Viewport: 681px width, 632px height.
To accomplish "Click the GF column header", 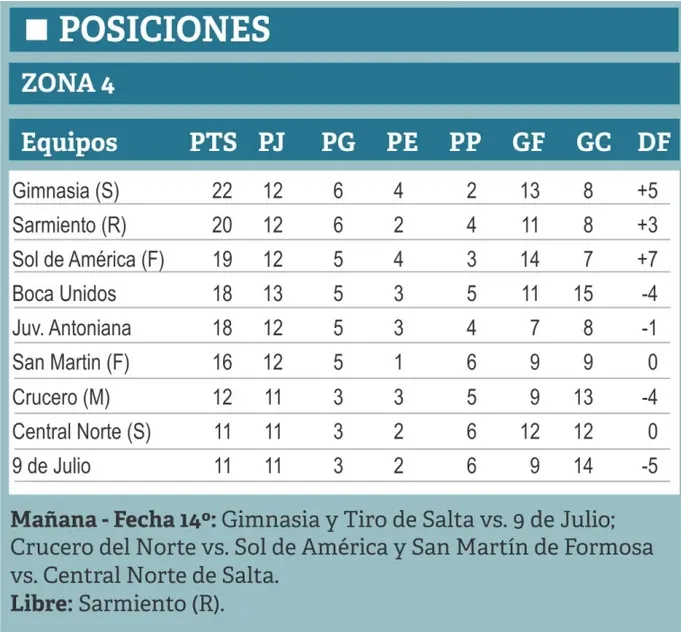I will tap(529, 142).
